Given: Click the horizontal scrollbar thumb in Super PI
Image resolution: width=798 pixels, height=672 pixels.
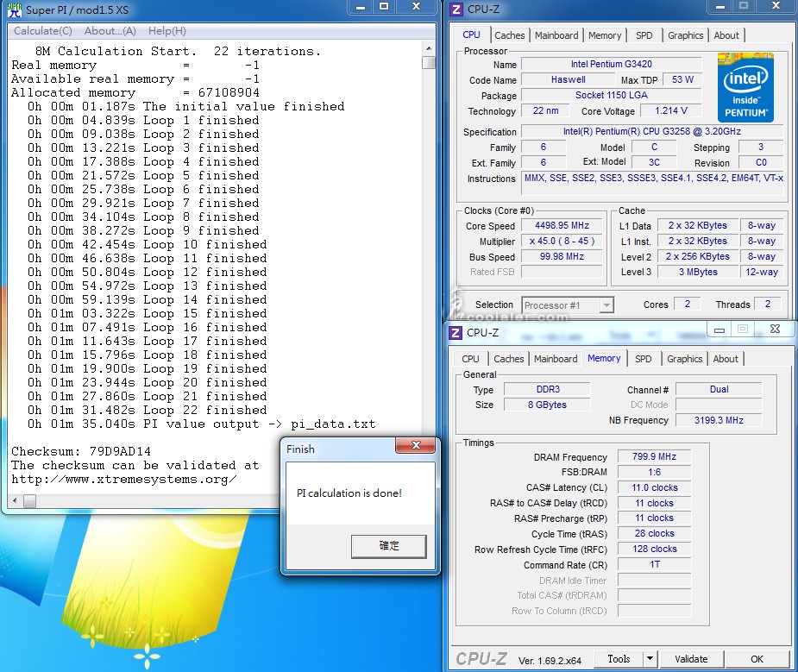Looking at the screenshot, I should [29, 501].
